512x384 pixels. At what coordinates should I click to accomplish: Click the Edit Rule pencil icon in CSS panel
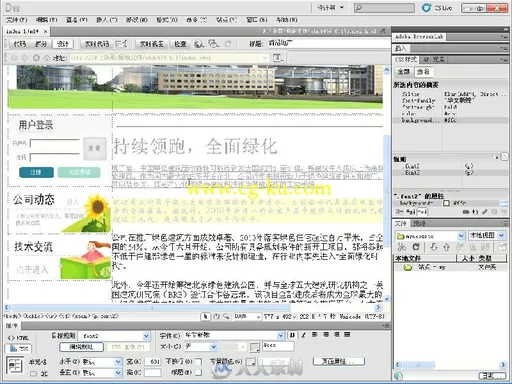485,212
